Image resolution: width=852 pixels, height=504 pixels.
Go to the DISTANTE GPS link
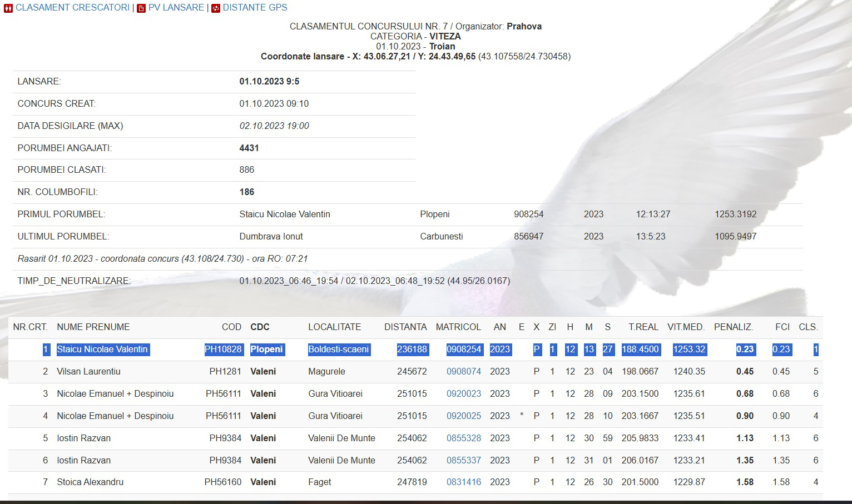pyautogui.click(x=255, y=8)
